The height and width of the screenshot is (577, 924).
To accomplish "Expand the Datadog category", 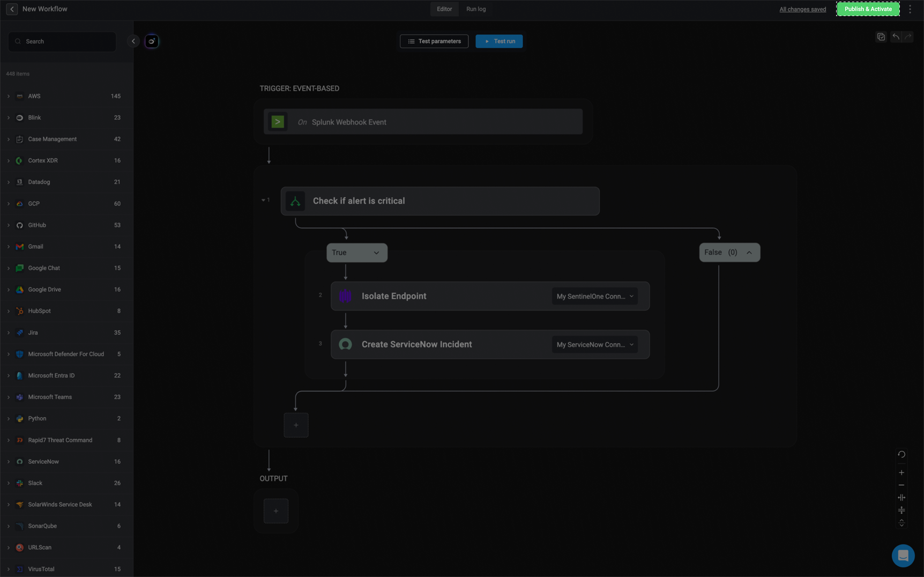I will [9, 182].
